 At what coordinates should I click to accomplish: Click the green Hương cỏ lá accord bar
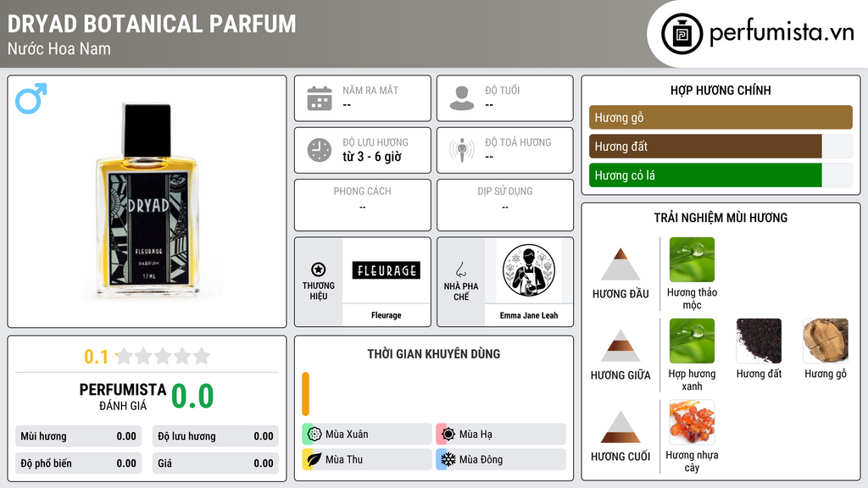[705, 175]
